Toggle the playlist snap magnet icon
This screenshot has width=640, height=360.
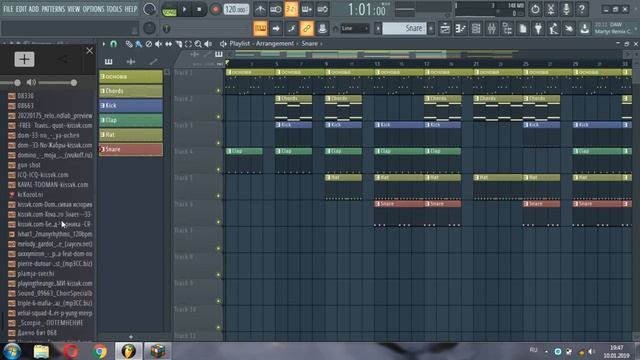tap(114, 44)
